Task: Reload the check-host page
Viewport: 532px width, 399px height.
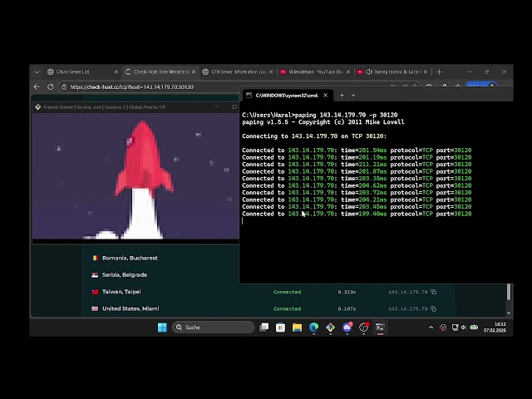Action: click(50, 87)
